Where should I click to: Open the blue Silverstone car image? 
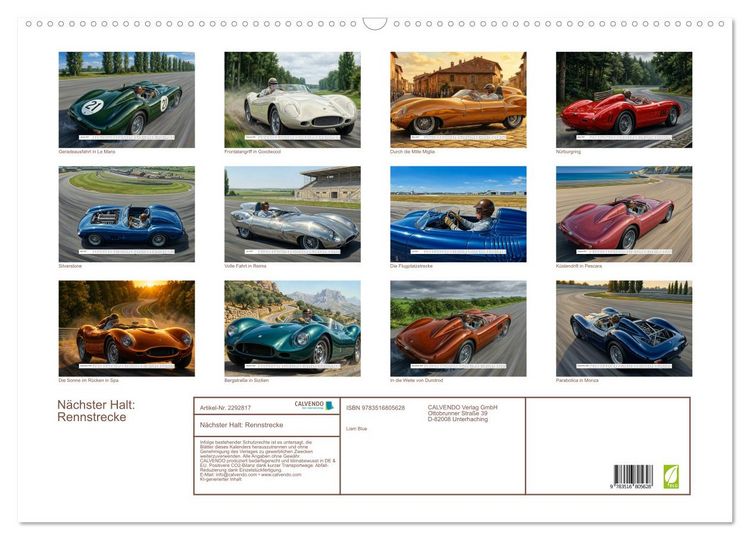point(127,214)
